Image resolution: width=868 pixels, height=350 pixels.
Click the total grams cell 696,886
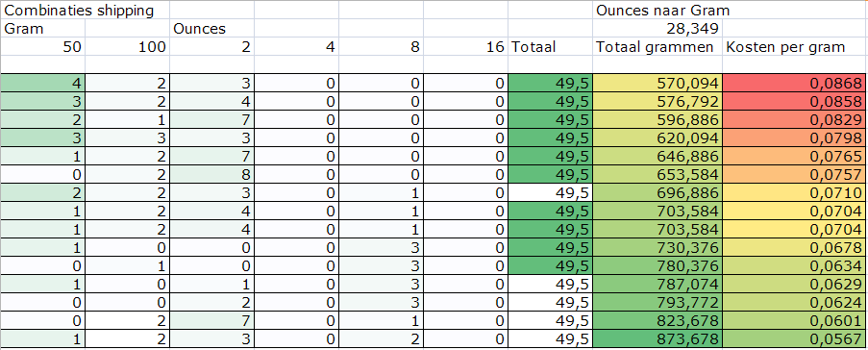coord(657,192)
